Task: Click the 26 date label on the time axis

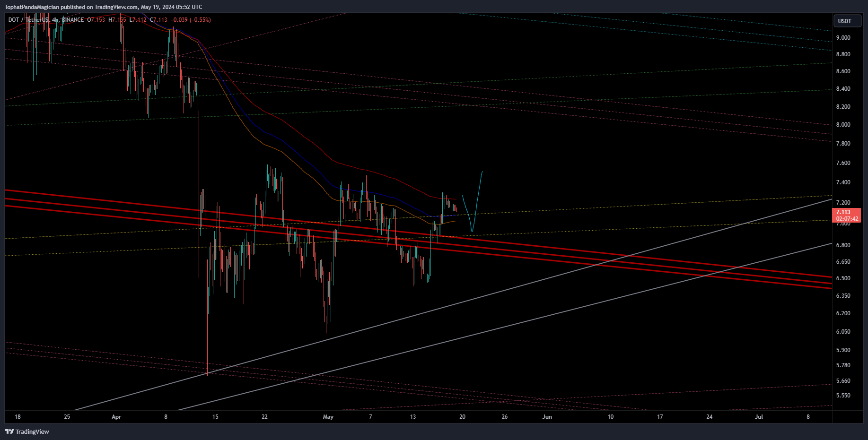Action: pyautogui.click(x=505, y=417)
